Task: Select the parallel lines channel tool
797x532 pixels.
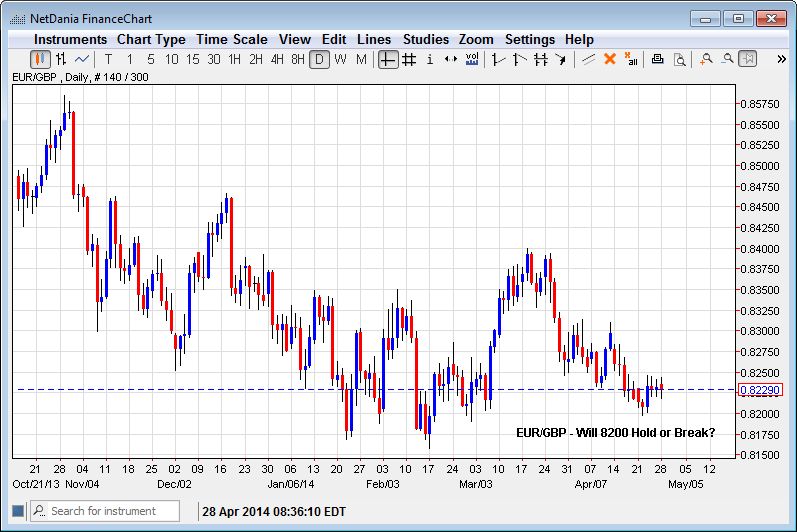Action: 589,59
